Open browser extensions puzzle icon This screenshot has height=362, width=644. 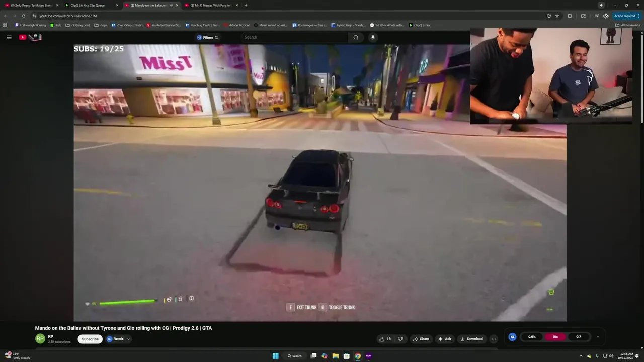570,16
